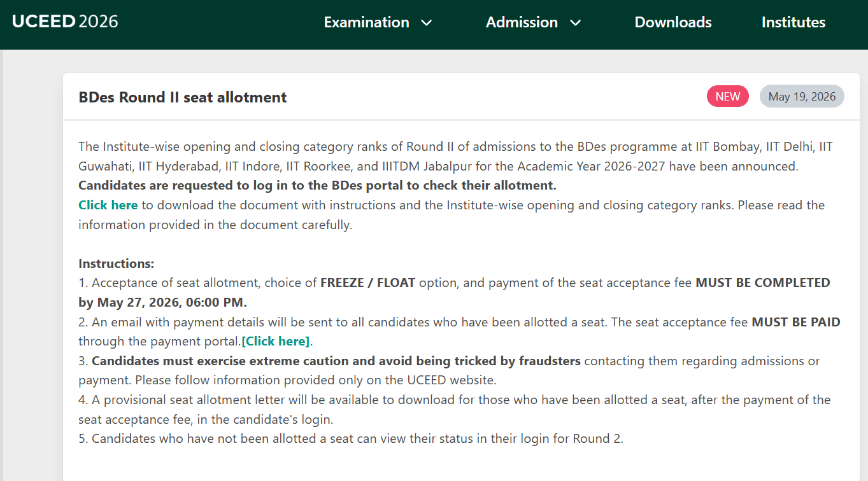Click the NEW badge on the announcement
The image size is (868, 481).
(x=728, y=96)
